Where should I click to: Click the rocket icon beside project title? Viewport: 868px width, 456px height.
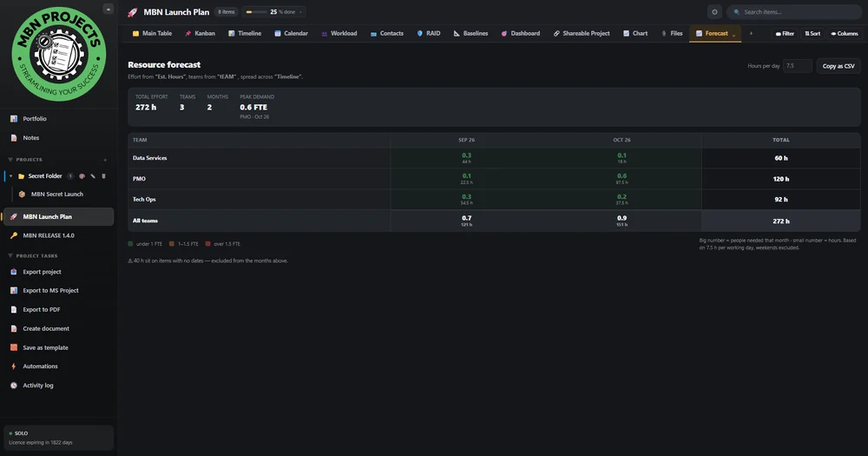[132, 12]
